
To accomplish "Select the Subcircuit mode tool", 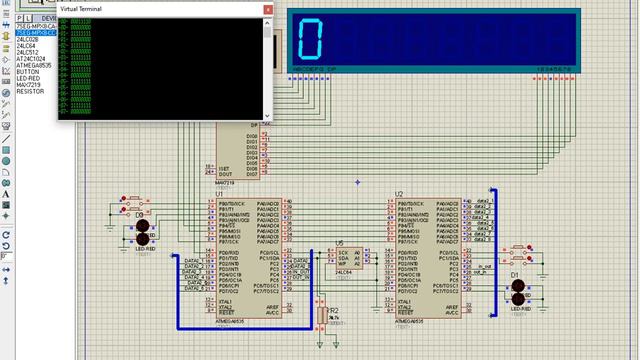I will tap(6, 36).
